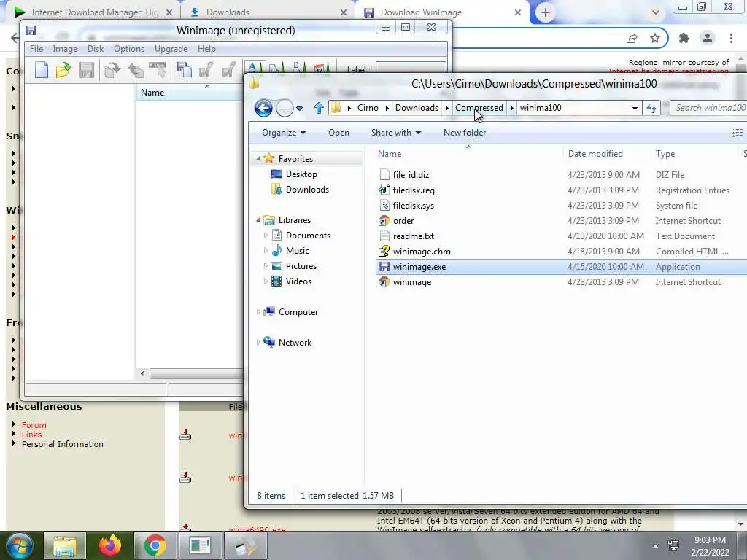The height and width of the screenshot is (560, 747).
Task: Click the blue up-arrow in Explorer
Action: coord(318,108)
